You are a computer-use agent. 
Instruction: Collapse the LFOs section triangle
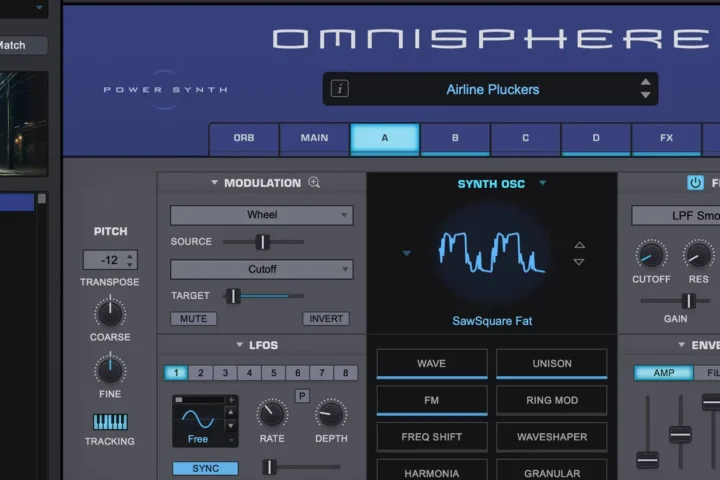coord(239,344)
